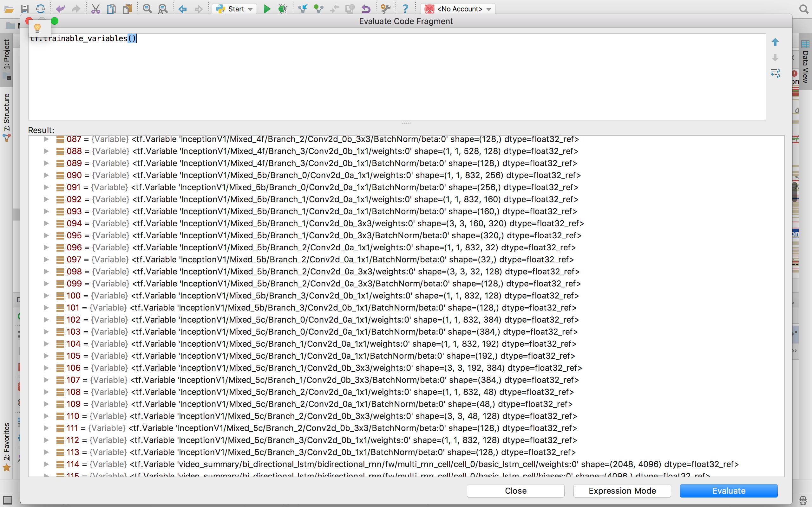Switch to Expression Mode
Image resolution: width=812 pixels, height=507 pixels.
(x=622, y=491)
